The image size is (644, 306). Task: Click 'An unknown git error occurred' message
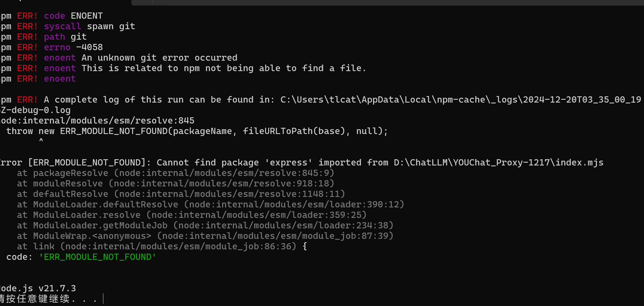tap(159, 58)
